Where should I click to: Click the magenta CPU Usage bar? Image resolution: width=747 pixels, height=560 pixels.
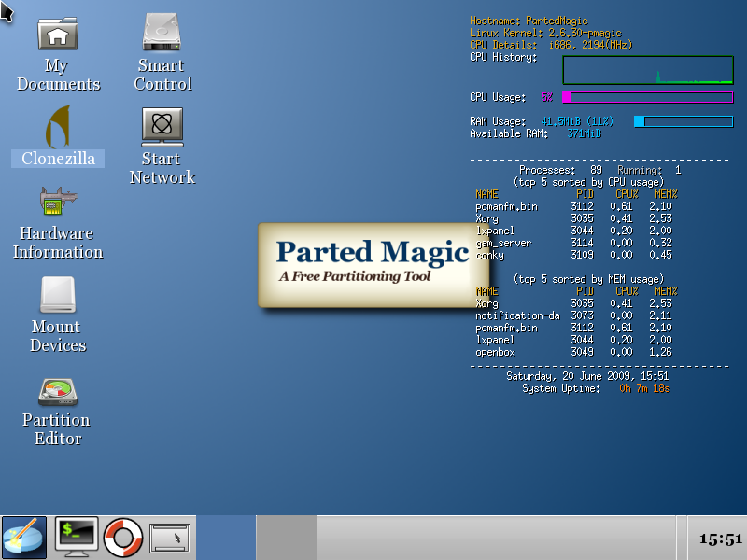click(x=648, y=97)
